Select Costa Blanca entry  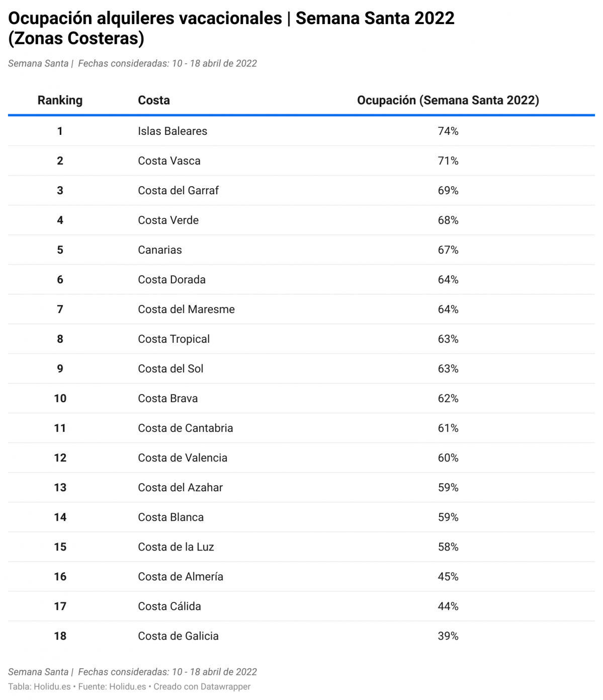click(x=170, y=517)
